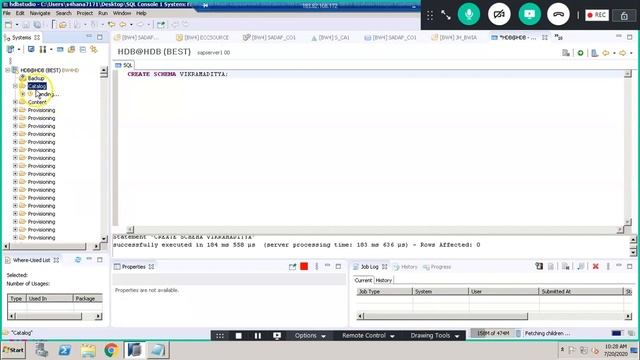This screenshot has height=360, width=640.
Task: Click the red X icon in Job Log toolbar
Action: point(596,266)
